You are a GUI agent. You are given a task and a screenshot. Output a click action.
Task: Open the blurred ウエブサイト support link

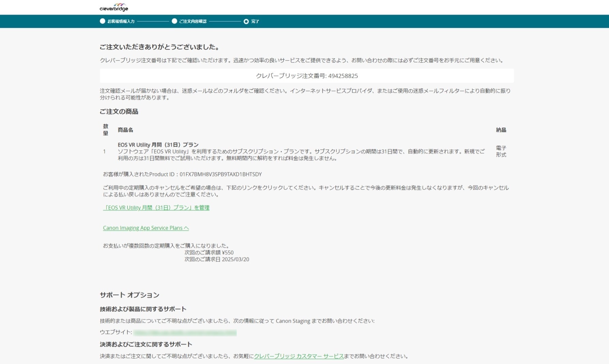185,332
